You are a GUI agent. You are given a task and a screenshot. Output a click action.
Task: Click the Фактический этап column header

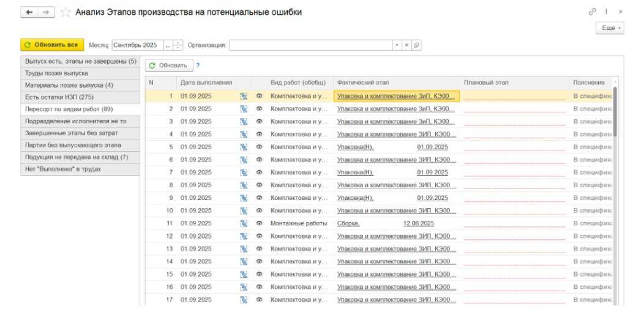(x=397, y=83)
